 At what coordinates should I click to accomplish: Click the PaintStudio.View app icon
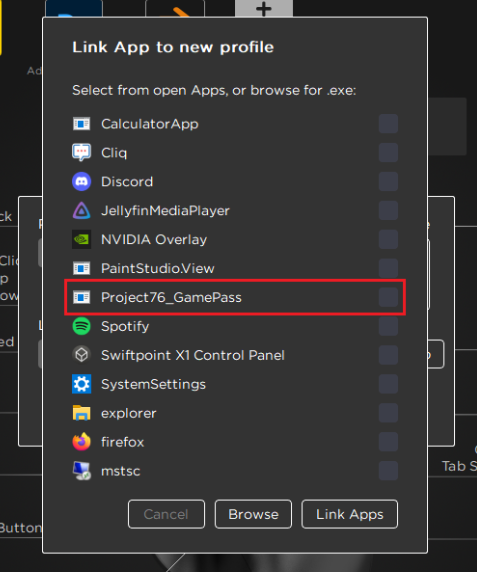coord(81,268)
